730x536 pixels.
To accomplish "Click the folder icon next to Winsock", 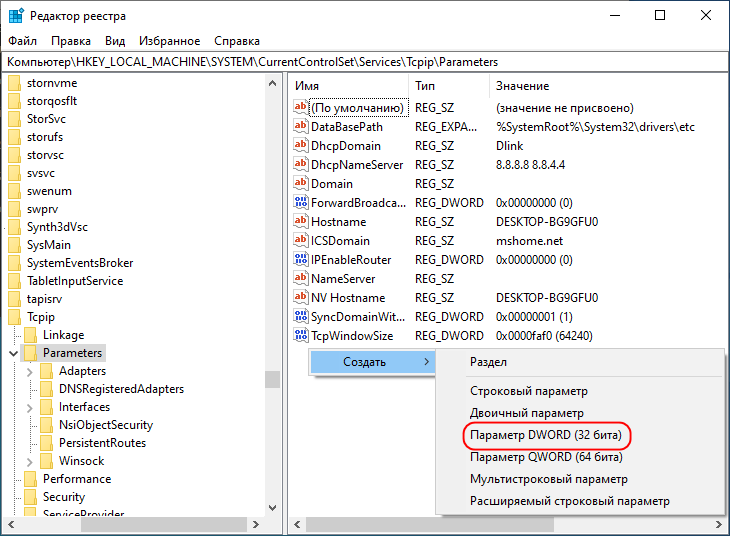I will click(x=47, y=461).
